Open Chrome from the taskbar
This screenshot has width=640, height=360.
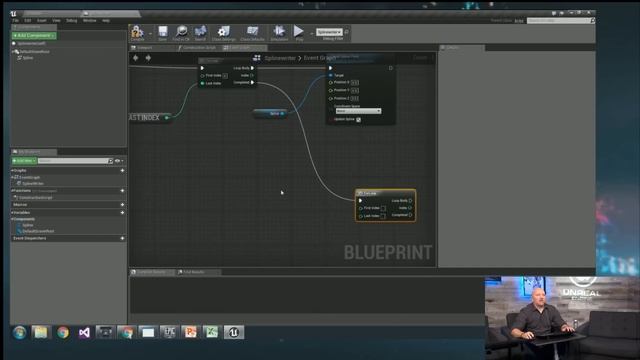pyautogui.click(x=63, y=333)
